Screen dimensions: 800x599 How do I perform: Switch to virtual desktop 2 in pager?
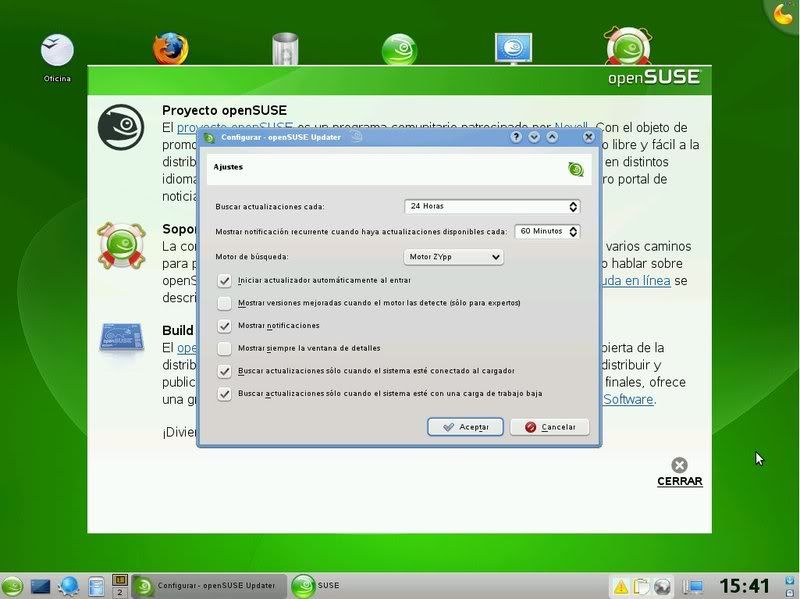point(120,592)
